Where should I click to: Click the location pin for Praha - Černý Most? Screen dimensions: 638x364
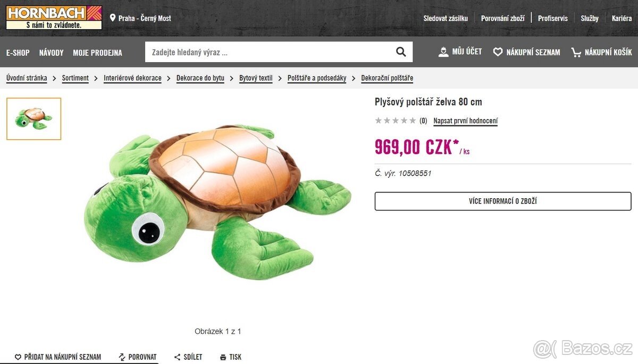click(113, 18)
